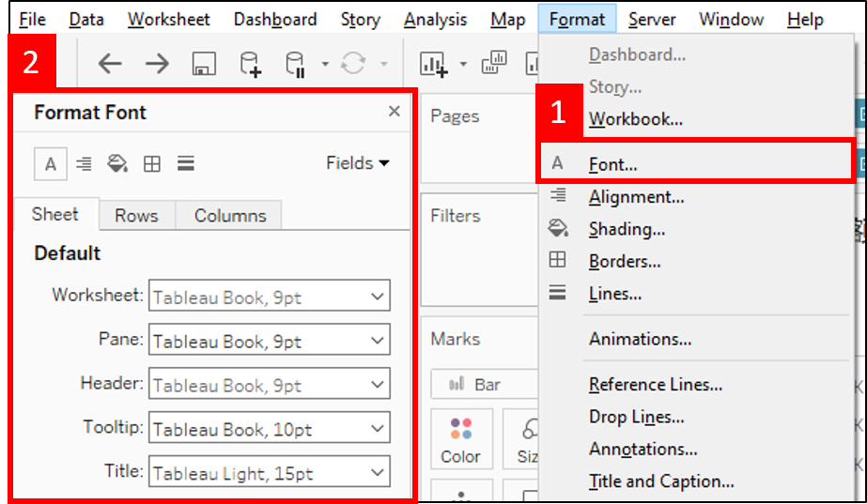
Task: Switch to the Rows tab
Action: pyautogui.click(x=136, y=215)
